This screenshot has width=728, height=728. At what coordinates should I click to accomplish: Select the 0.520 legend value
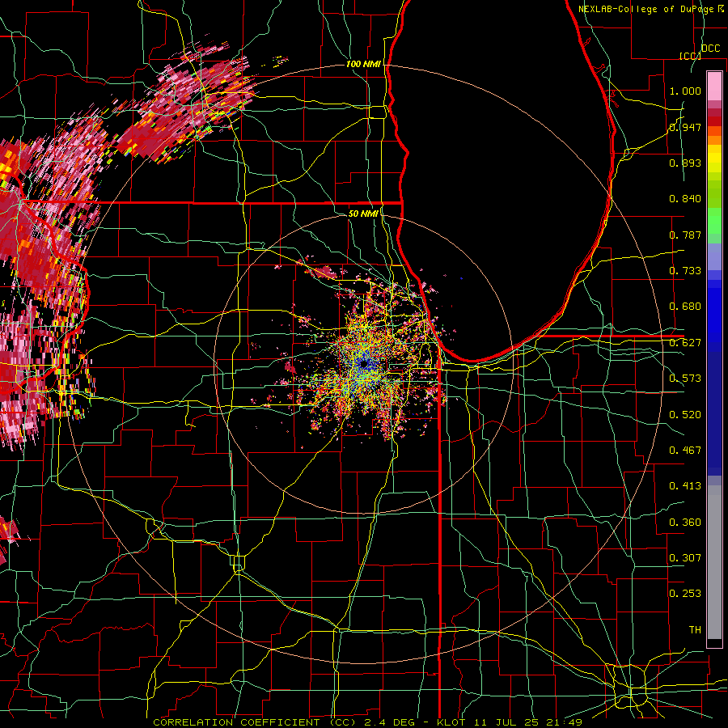(685, 415)
